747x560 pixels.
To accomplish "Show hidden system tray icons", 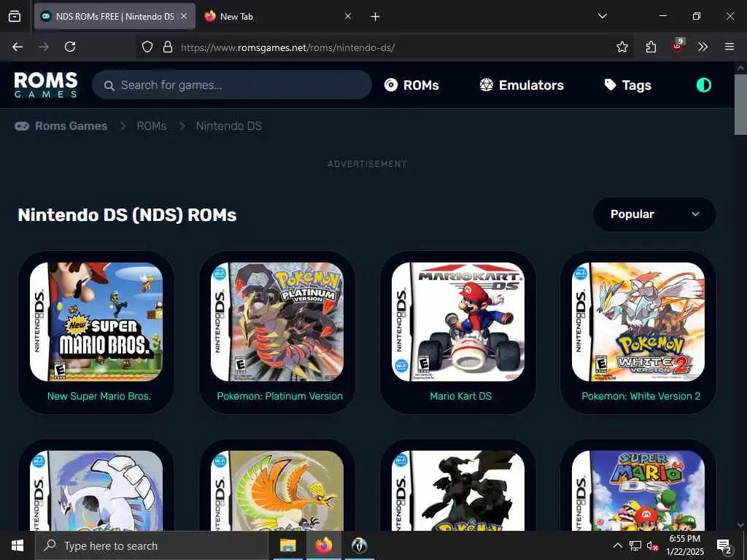I will [x=617, y=545].
